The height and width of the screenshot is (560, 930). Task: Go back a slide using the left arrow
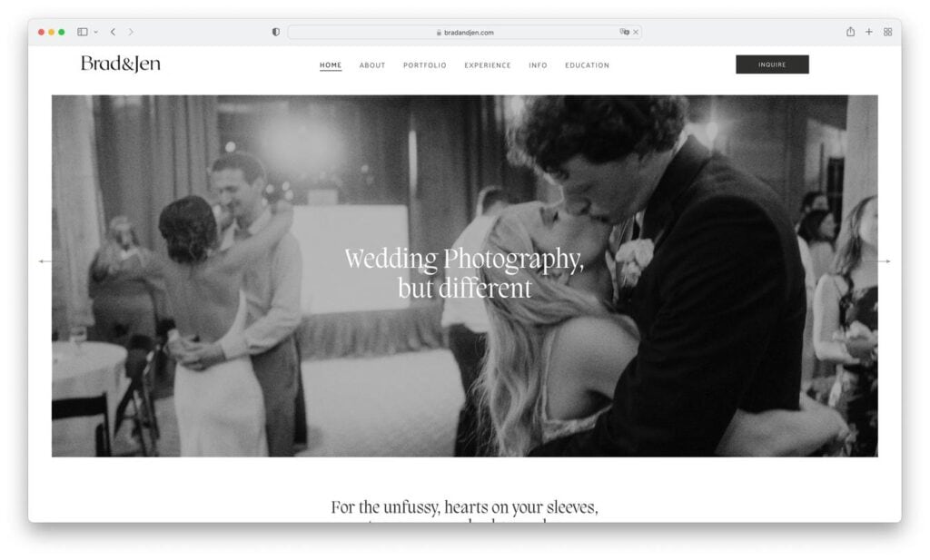pyautogui.click(x=43, y=260)
